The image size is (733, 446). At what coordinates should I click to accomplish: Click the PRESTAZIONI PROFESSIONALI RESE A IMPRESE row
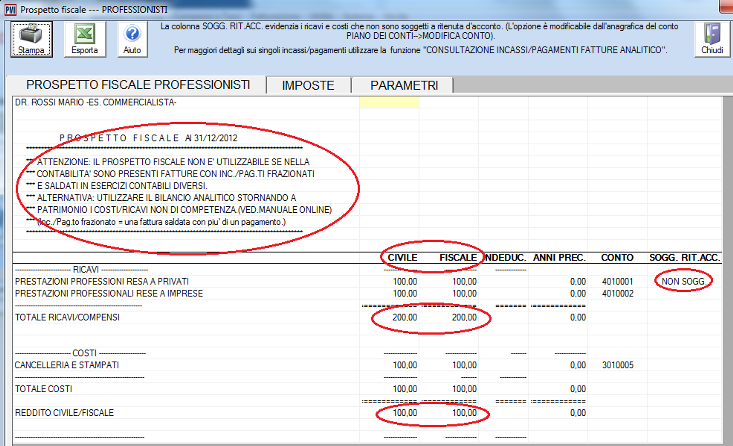[x=108, y=293]
